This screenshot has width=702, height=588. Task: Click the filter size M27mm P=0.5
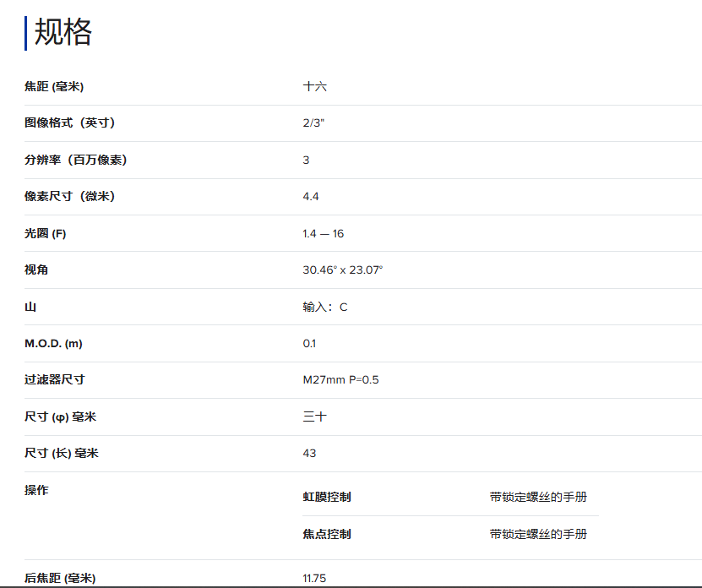[341, 380]
